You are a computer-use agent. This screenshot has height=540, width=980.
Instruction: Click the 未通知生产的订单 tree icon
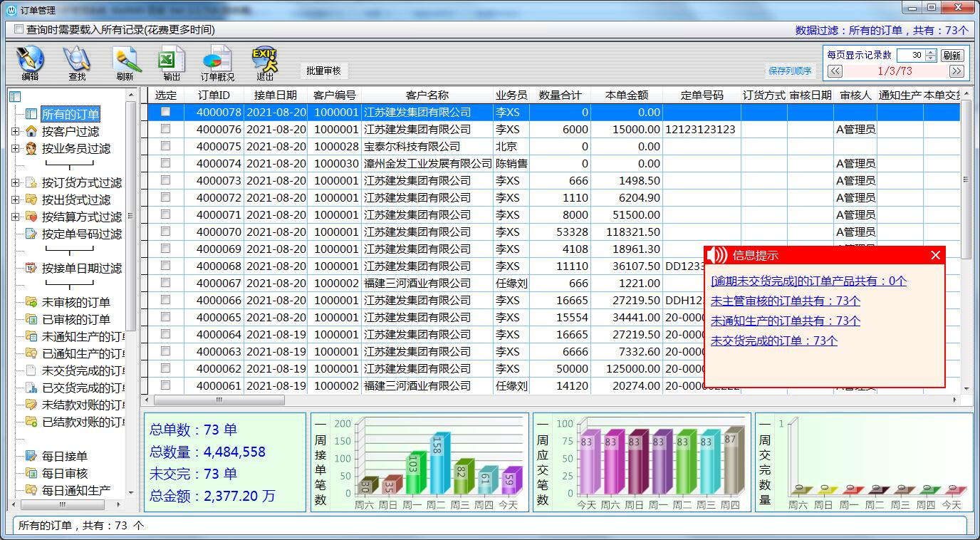(31, 336)
